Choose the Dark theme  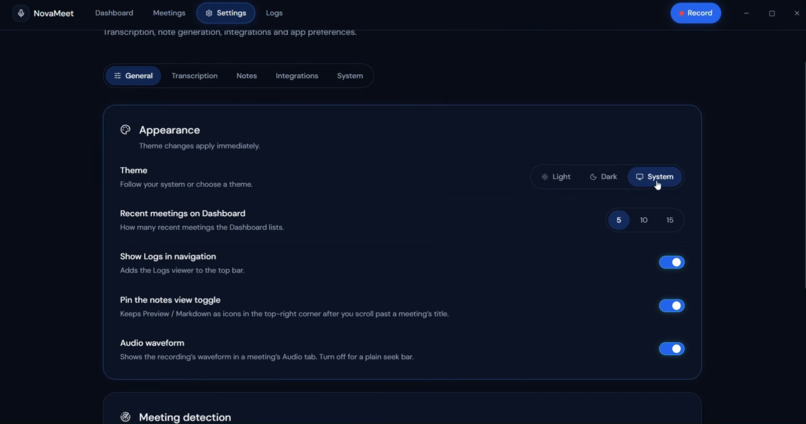tap(603, 177)
